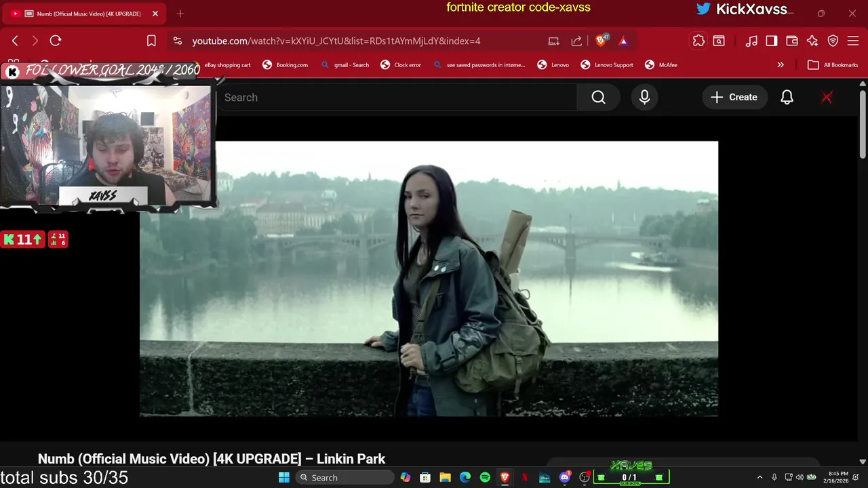The image size is (868, 488).
Task: Click the Numb video title text
Action: point(212,459)
